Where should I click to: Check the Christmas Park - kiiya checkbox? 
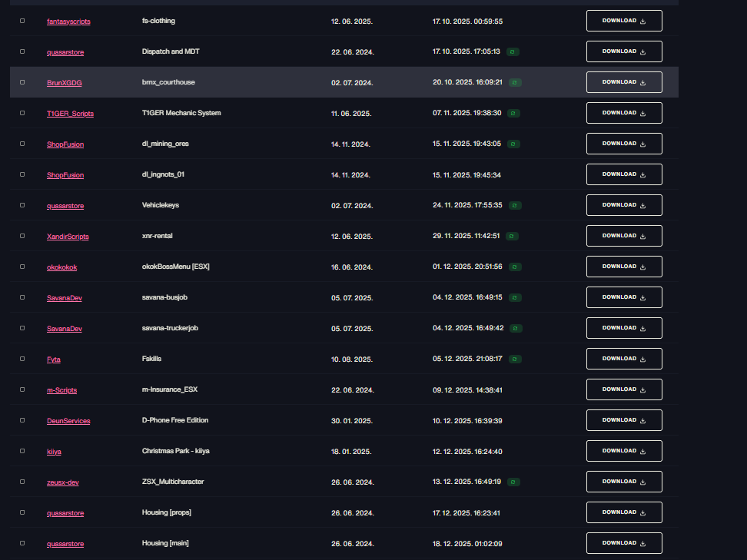[x=22, y=451]
